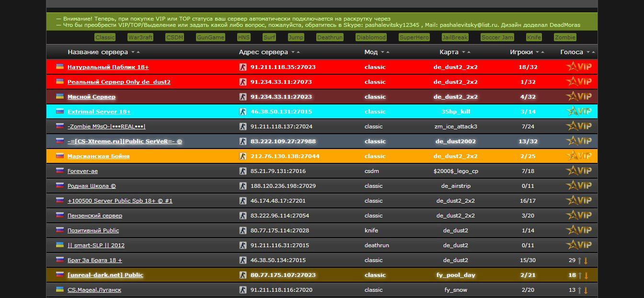Click the flag icon beside Forever-ae
Viewport: 644px width, 298px height.
pyautogui.click(x=60, y=171)
